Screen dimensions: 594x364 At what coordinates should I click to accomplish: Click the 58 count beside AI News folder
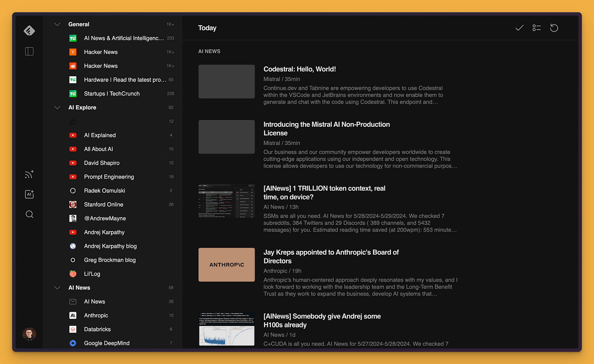(171, 288)
